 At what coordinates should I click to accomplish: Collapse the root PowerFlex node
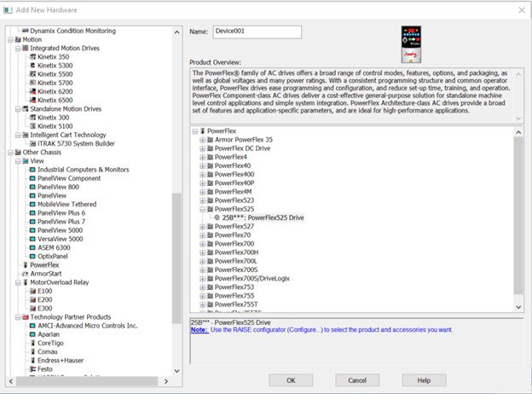[194, 131]
